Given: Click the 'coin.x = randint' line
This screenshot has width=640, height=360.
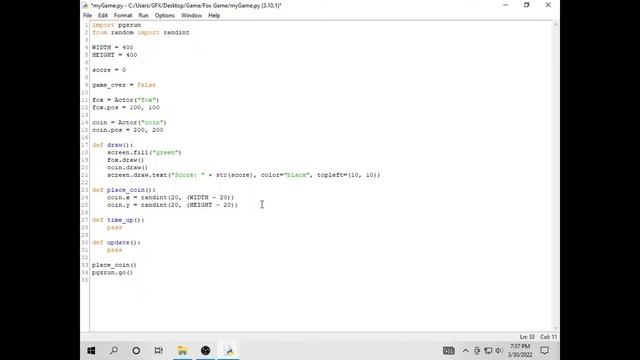Looking at the screenshot, I should click(x=170, y=198).
